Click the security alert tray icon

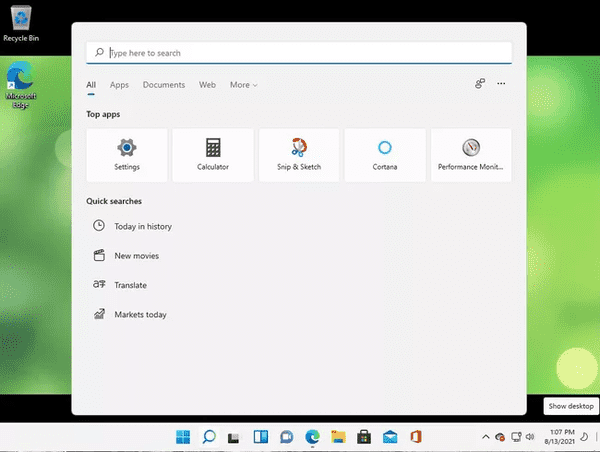[x=500, y=437]
